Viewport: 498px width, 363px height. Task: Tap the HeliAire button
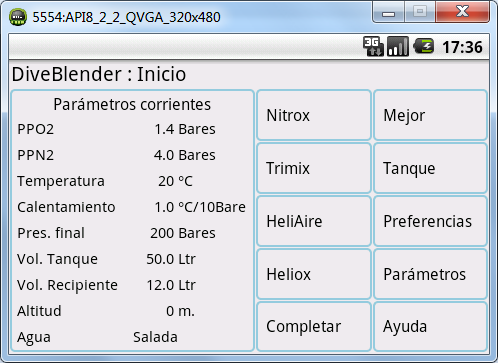(x=314, y=221)
